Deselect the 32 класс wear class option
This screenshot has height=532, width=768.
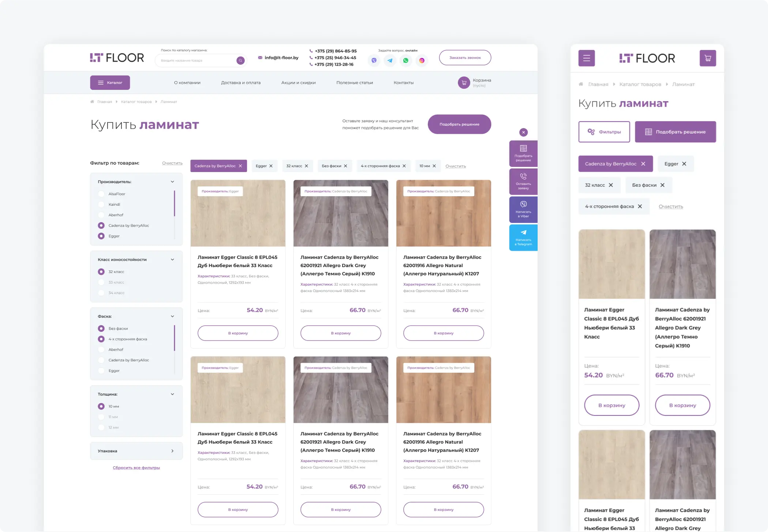coord(101,272)
